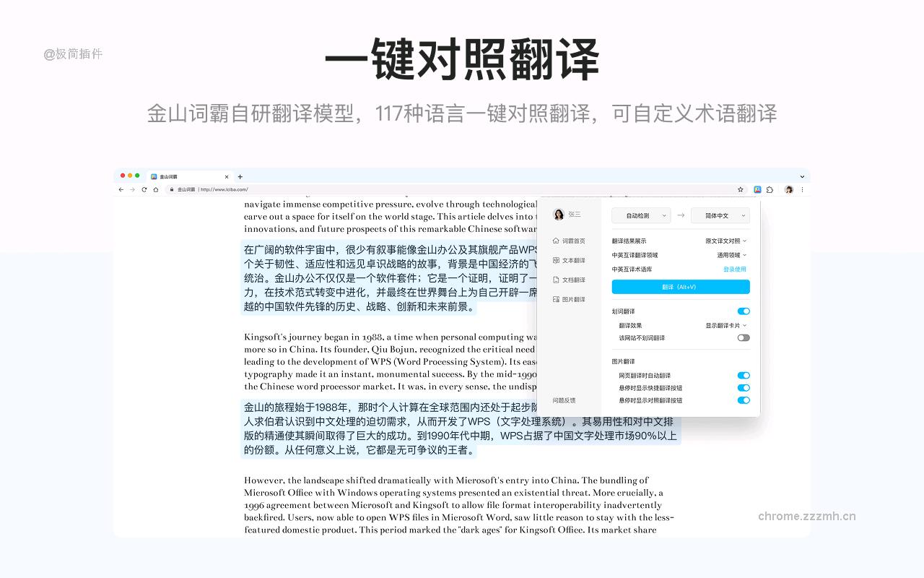Click the 张三 username text

[575, 215]
